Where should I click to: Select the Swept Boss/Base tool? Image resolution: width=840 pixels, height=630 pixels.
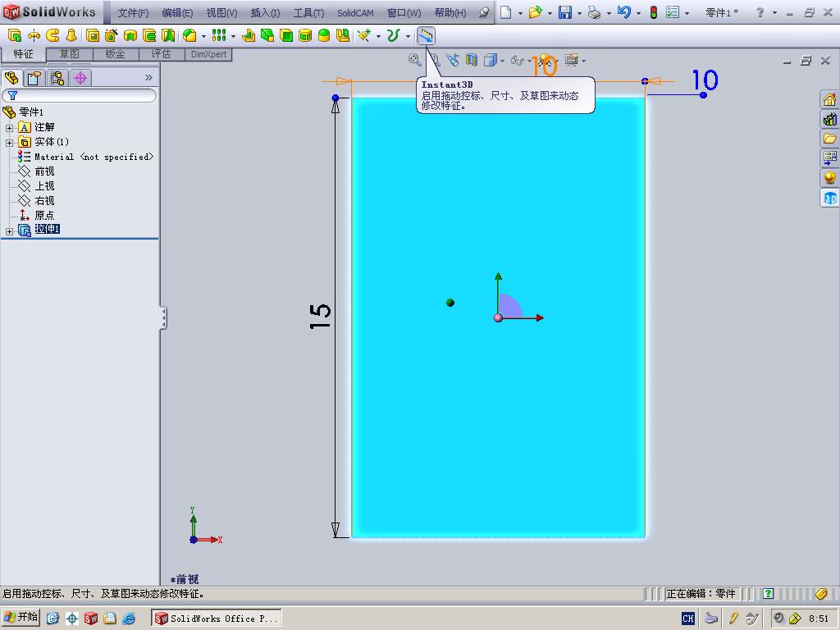(x=52, y=35)
